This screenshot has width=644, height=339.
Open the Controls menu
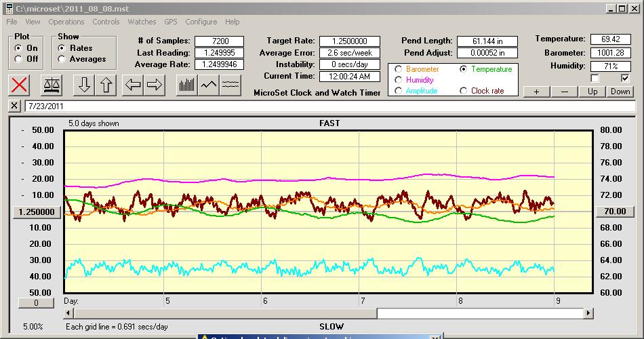[106, 22]
